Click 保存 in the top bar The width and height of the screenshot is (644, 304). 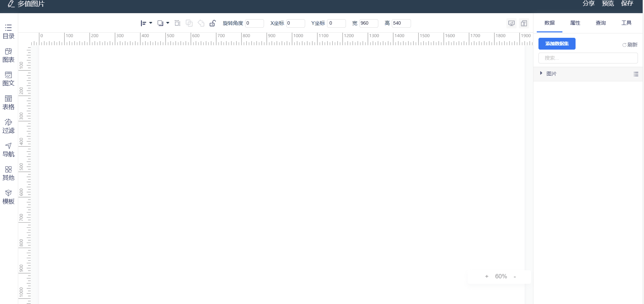[x=627, y=3]
